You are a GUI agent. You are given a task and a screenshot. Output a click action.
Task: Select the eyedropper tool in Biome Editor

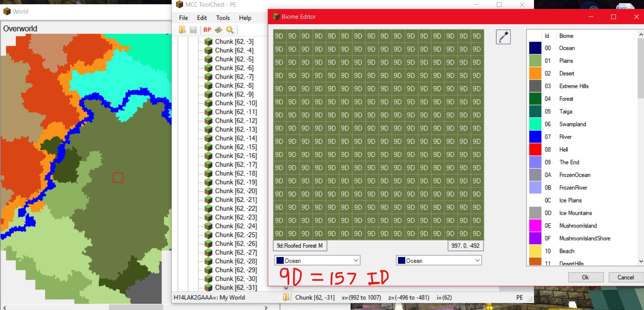pyautogui.click(x=503, y=37)
